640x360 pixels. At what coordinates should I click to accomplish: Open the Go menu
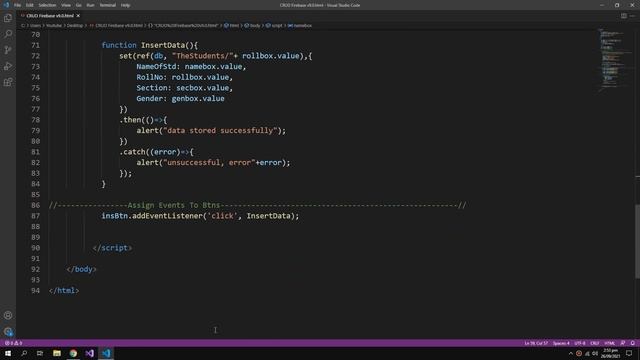tap(79, 5)
